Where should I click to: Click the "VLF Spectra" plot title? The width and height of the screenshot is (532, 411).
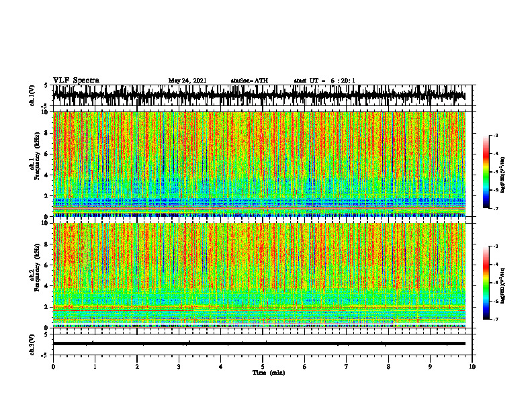coord(76,81)
